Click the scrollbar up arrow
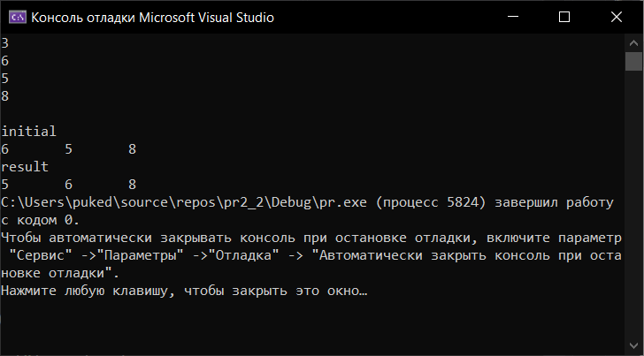The height and width of the screenshot is (356, 644). click(x=633, y=42)
